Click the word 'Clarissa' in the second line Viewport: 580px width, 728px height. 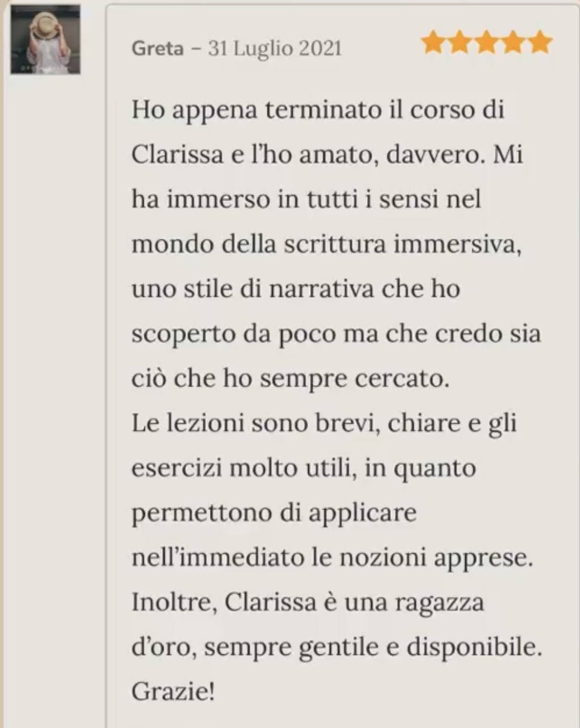point(168,154)
